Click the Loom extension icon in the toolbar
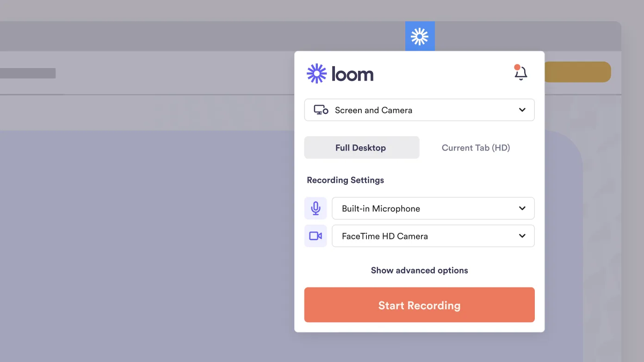The image size is (644, 362). pos(420,36)
